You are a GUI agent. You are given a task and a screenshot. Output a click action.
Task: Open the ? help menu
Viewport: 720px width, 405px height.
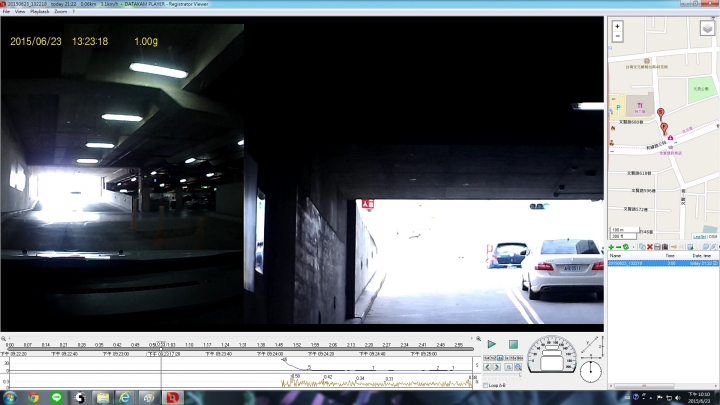(73, 11)
